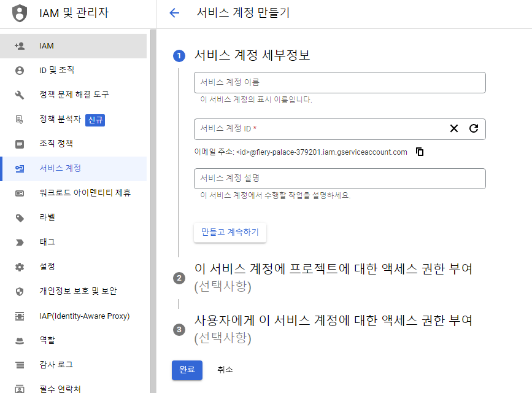This screenshot has width=532, height=393.
Task: Open 역할 in sidebar
Action: pos(73,341)
